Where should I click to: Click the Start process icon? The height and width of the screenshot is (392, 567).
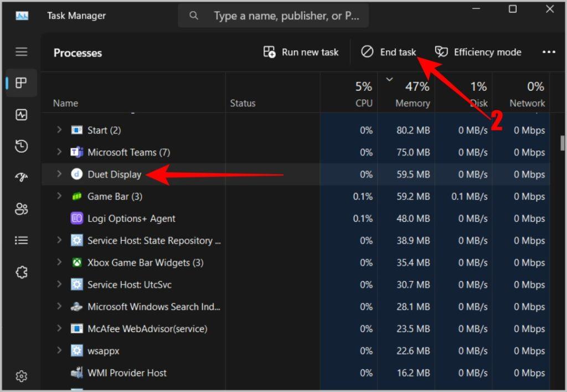[x=76, y=130]
